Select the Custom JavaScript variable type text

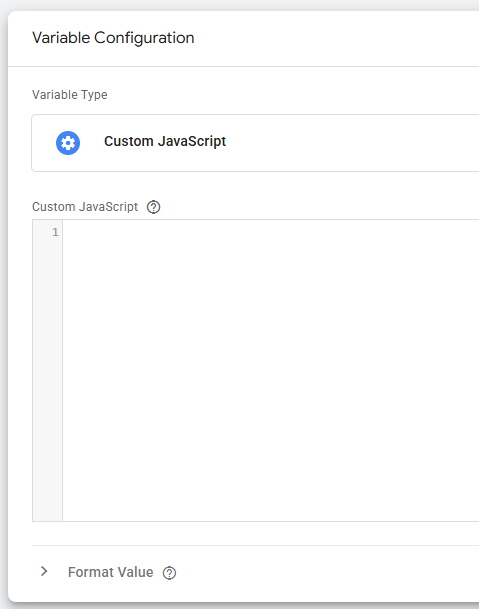(x=165, y=141)
